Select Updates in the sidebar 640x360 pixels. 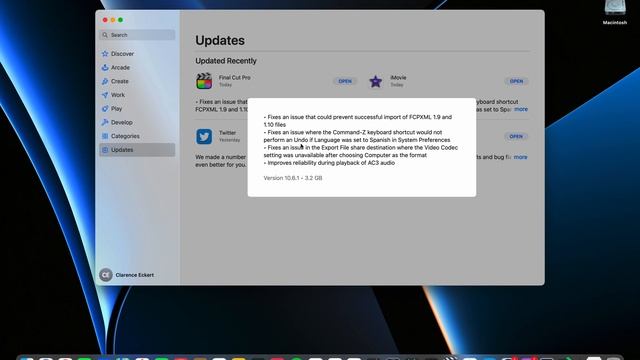137,150
